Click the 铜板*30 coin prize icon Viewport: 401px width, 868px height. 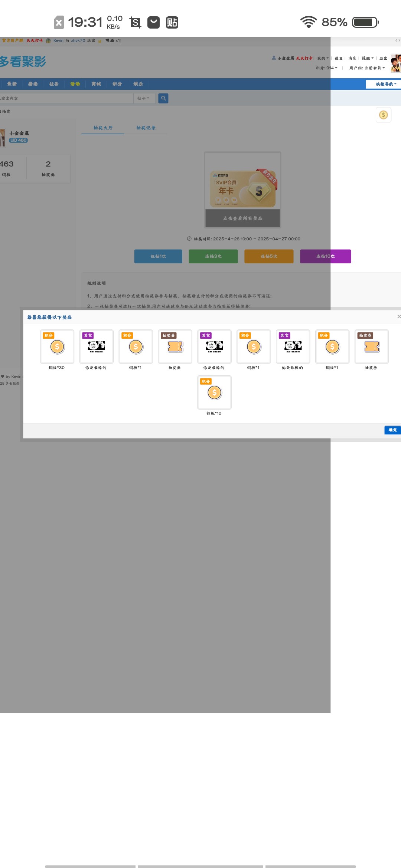click(57, 347)
